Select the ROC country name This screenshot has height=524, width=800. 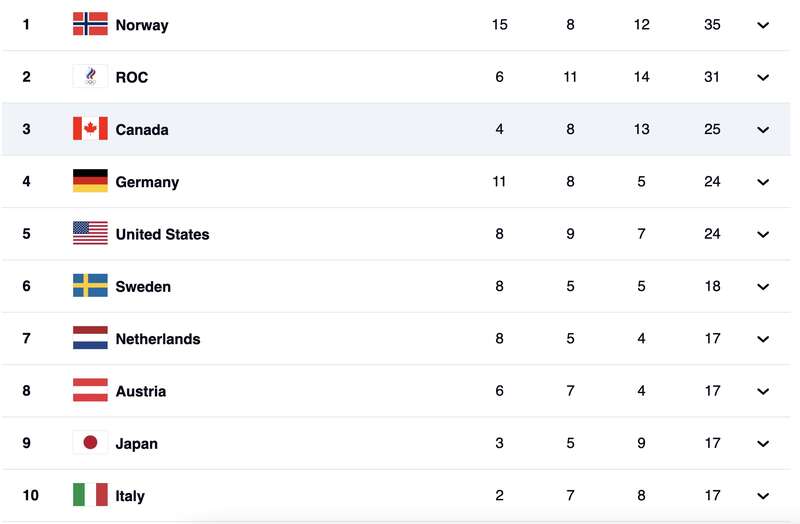[x=132, y=77]
